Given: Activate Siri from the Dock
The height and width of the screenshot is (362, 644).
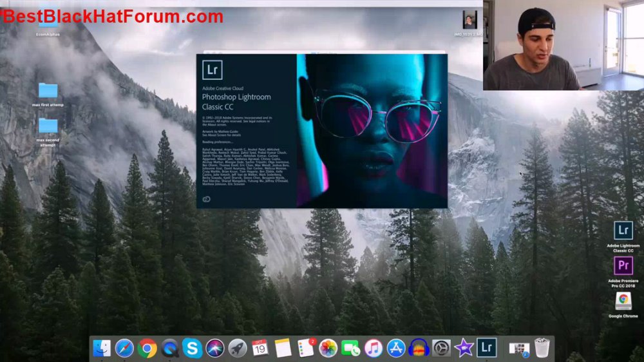Looking at the screenshot, I should tap(215, 348).
